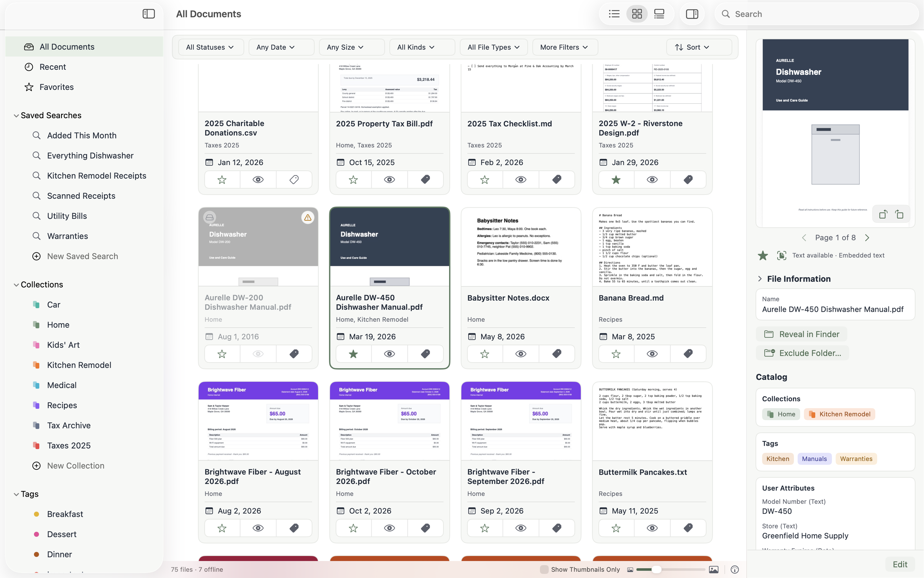The height and width of the screenshot is (578, 924).
Task: Click the large thumbnail size icon
Action: point(714,570)
